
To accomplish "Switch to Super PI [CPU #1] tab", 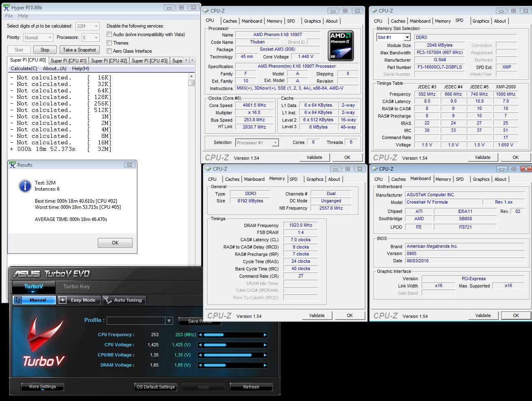I will (69, 60).
